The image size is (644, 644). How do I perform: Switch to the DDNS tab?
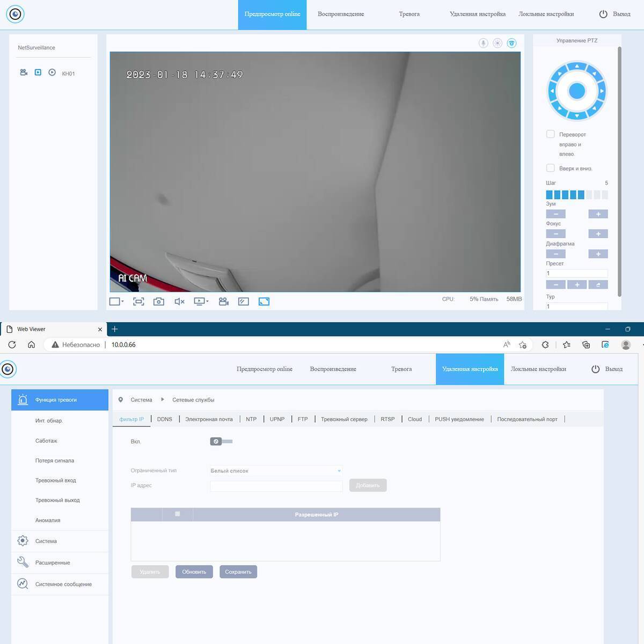[164, 419]
